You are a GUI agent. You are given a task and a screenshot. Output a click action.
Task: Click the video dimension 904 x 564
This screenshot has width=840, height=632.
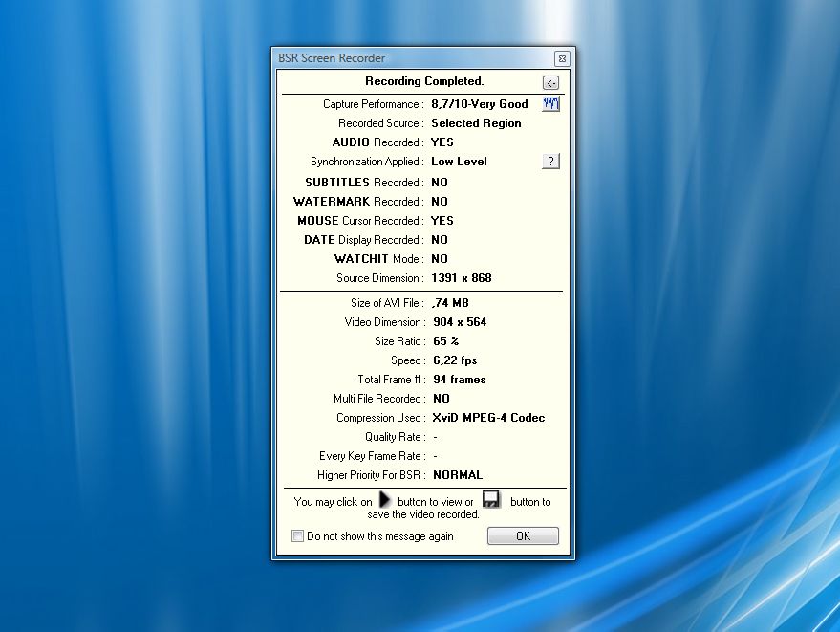460,322
